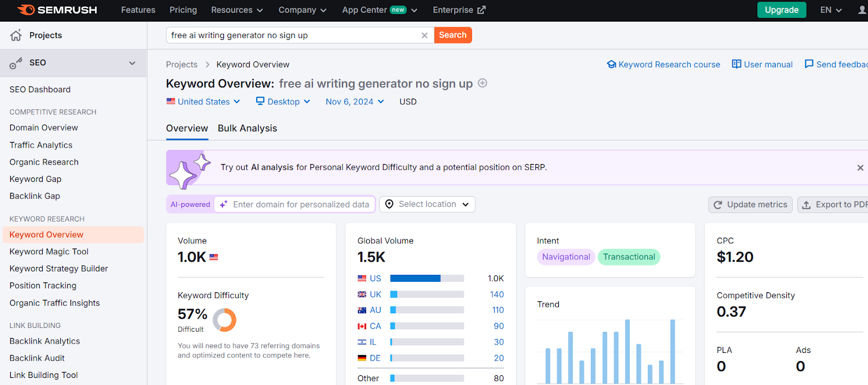This screenshot has width=868, height=385.
Task: Expand the App Center menu
Action: (x=380, y=10)
